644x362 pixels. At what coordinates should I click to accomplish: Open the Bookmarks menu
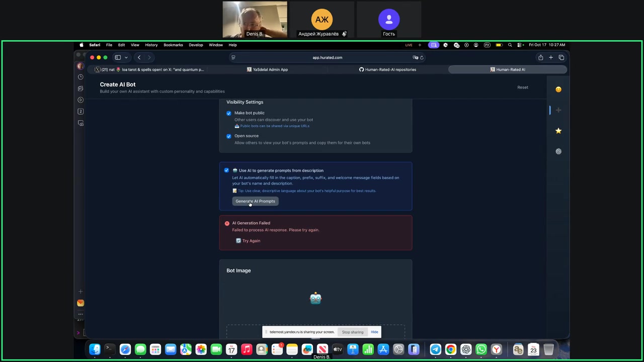(173, 45)
